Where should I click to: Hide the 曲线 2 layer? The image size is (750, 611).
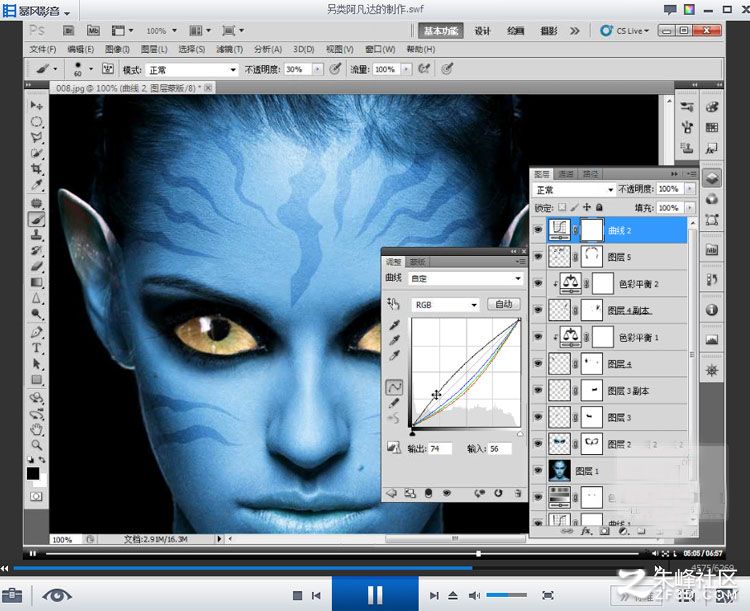[x=538, y=230]
